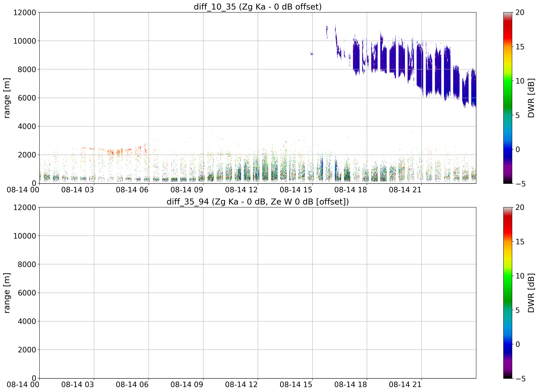The height and width of the screenshot is (392, 539).
Task: Click the "8000" y-tick label of the top plot
Action: [27, 69]
